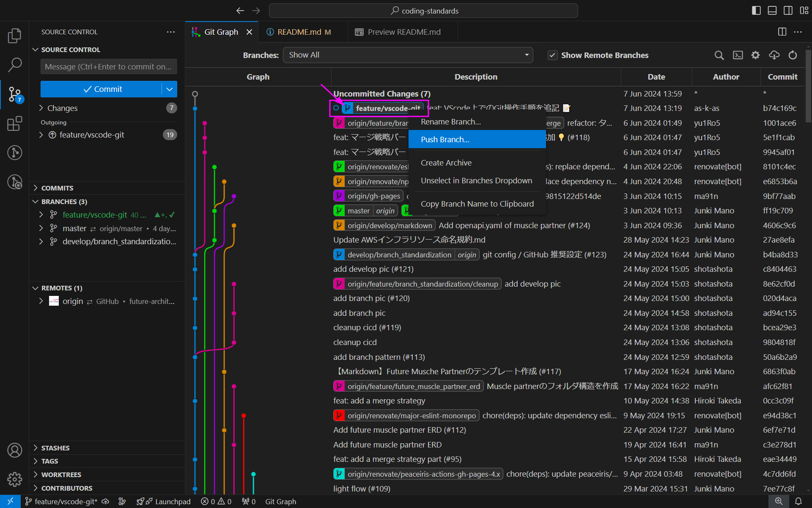Open Source Control view with 7 badge
Image resolution: width=812 pixels, height=508 pixels.
pos(15,94)
